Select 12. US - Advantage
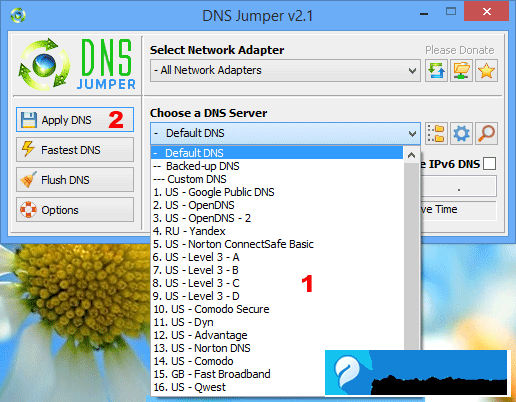Image resolution: width=516 pixels, height=402 pixels. coord(277,335)
